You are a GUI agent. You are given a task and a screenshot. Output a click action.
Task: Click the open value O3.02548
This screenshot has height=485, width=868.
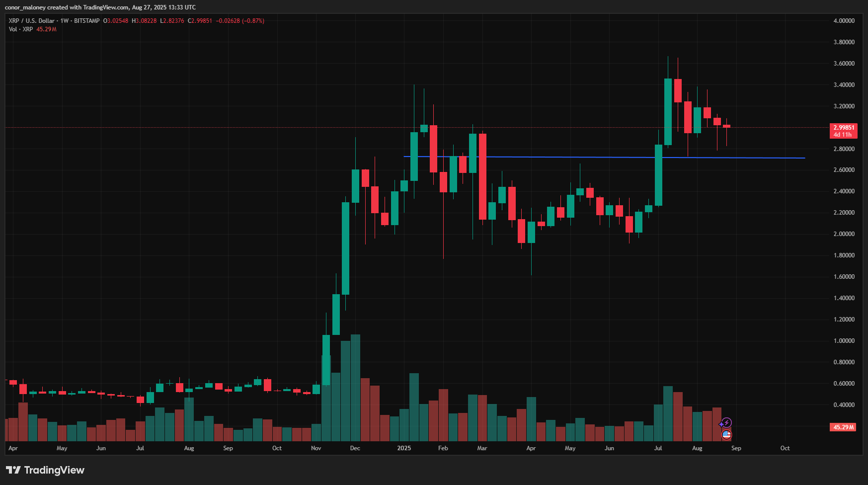coord(116,21)
